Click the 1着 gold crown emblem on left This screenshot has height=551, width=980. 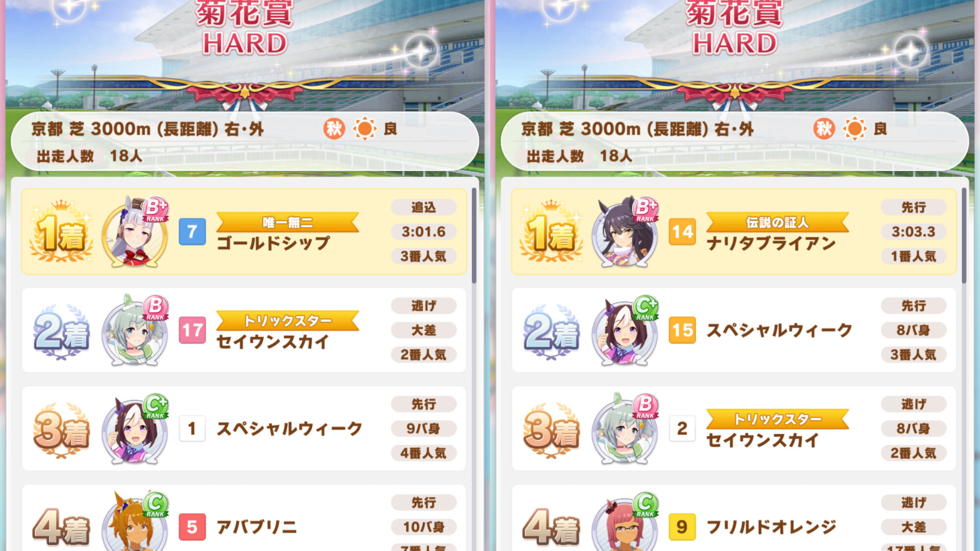(61, 231)
